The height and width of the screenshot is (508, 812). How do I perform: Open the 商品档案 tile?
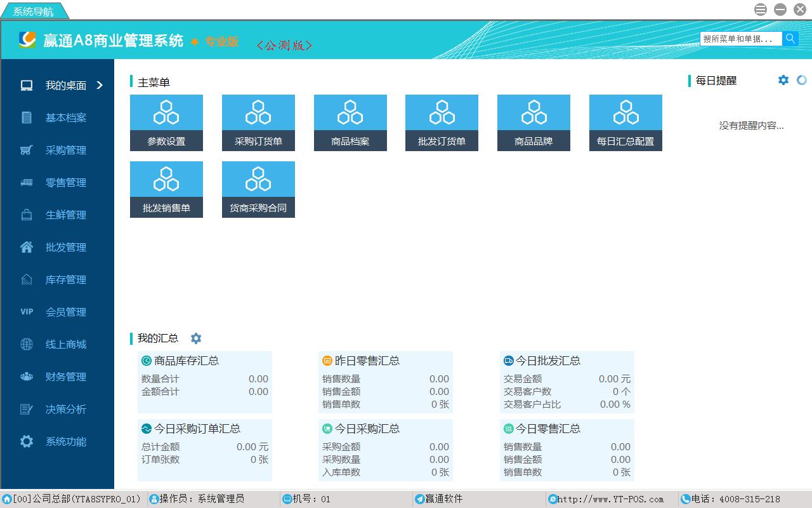tap(350, 123)
